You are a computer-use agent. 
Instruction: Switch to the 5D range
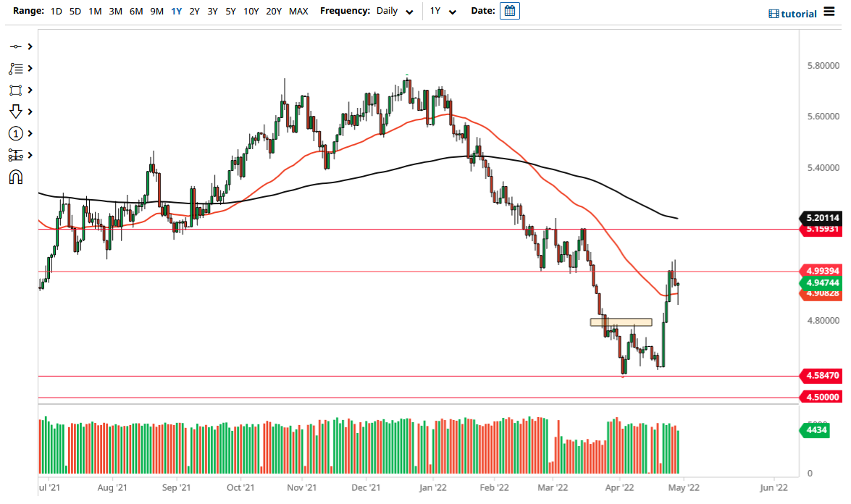pyautogui.click(x=75, y=11)
